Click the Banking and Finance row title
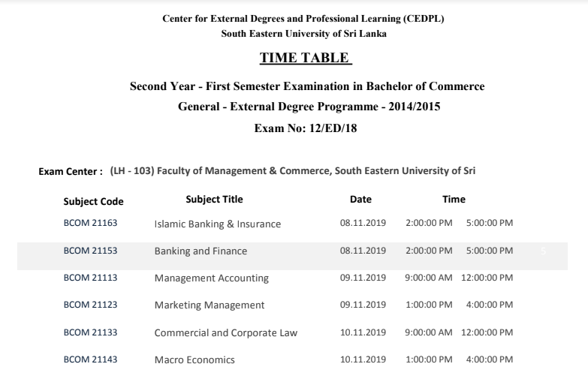 [201, 251]
